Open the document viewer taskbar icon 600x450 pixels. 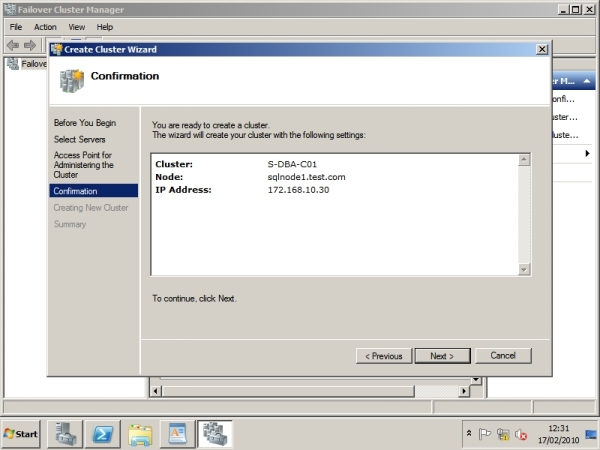click(x=177, y=434)
